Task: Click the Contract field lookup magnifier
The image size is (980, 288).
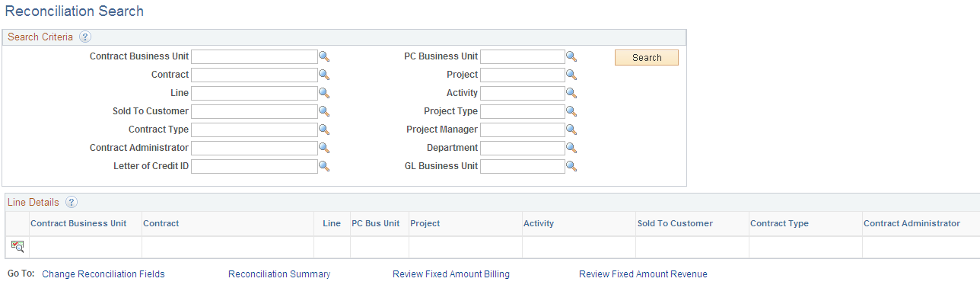Action: click(323, 75)
